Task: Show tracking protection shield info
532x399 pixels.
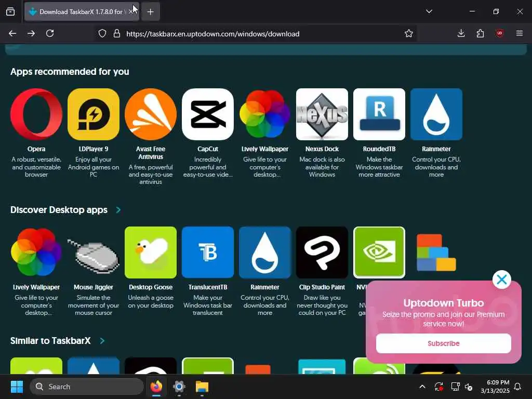Action: [x=102, y=34]
